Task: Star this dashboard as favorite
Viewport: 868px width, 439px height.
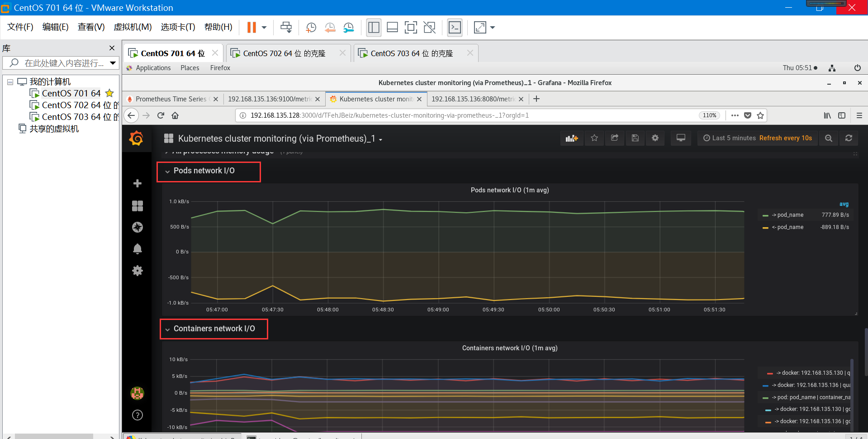Action: [594, 138]
